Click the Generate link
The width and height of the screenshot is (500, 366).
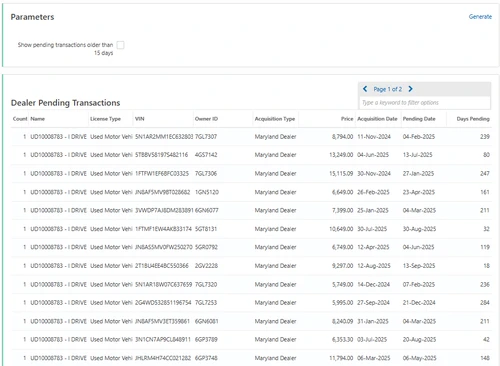(x=480, y=17)
